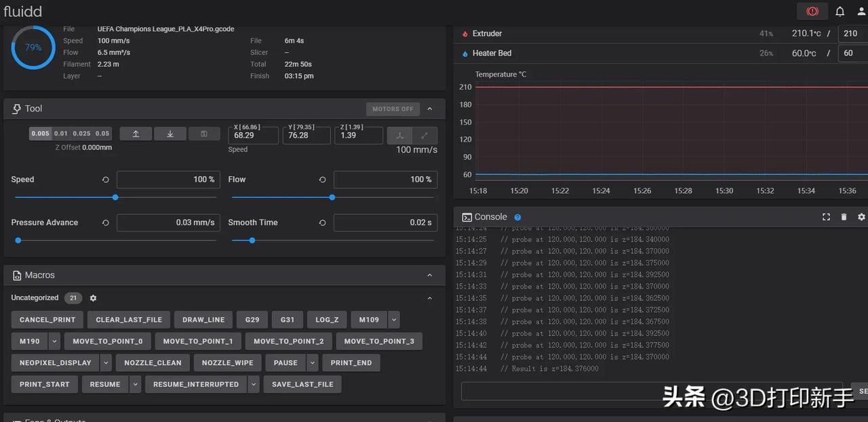Screen dimensions: 868x422
Task: Collapse the Macros panel
Action: click(429, 275)
